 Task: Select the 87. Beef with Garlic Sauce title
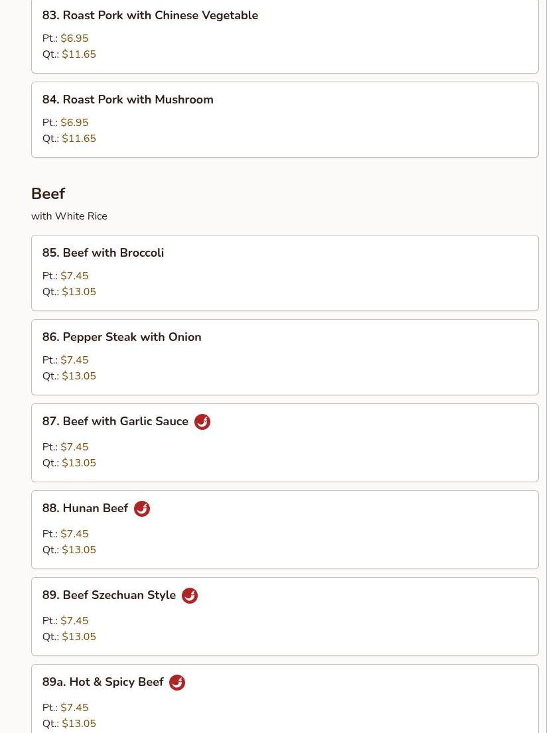point(115,421)
